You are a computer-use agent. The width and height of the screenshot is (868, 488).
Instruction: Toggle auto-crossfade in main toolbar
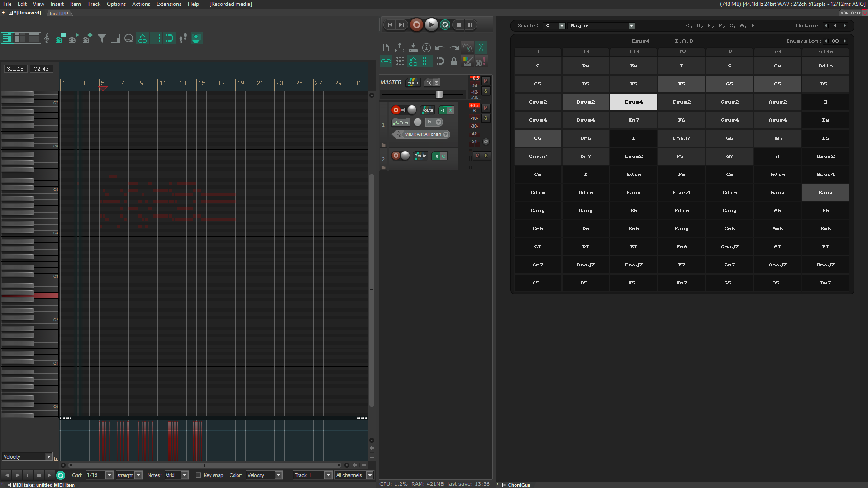[481, 47]
